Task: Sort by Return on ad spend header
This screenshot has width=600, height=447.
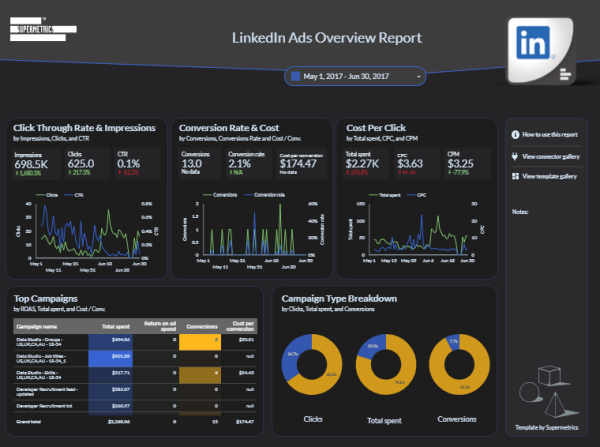Action: pos(160,326)
